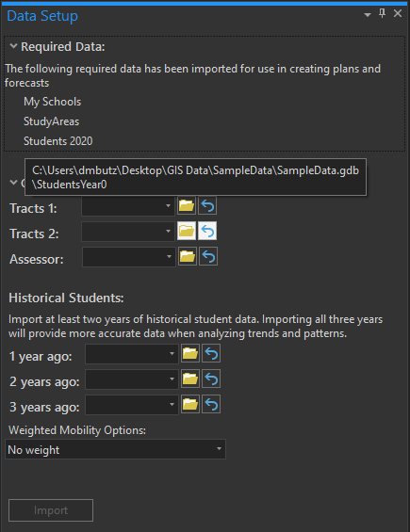
Task: Select the My Schools entry
Action: pos(53,102)
